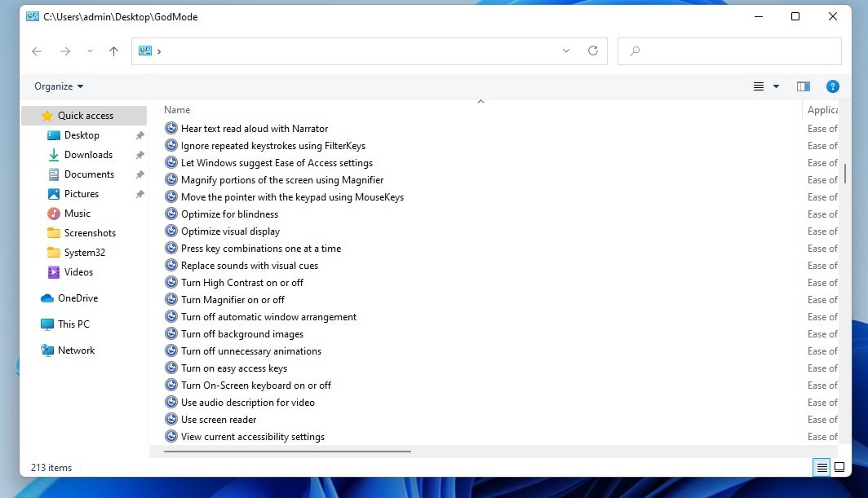Toggle the Preview pane on
The height and width of the screenshot is (498, 868).
point(803,86)
